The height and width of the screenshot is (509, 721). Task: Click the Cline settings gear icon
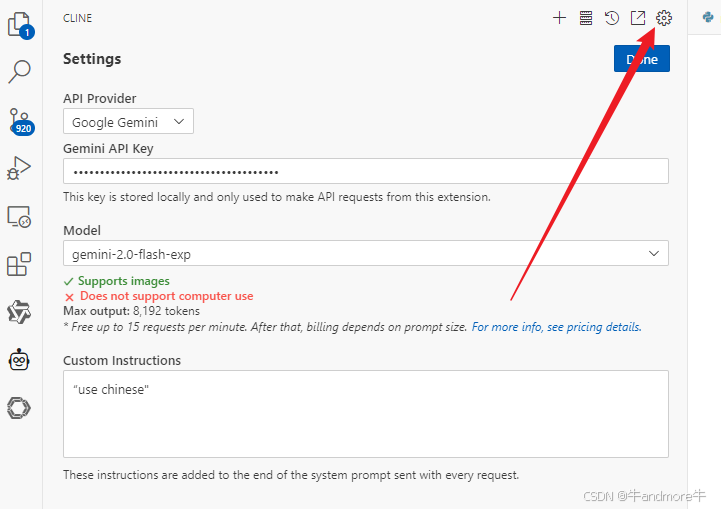[x=664, y=18]
